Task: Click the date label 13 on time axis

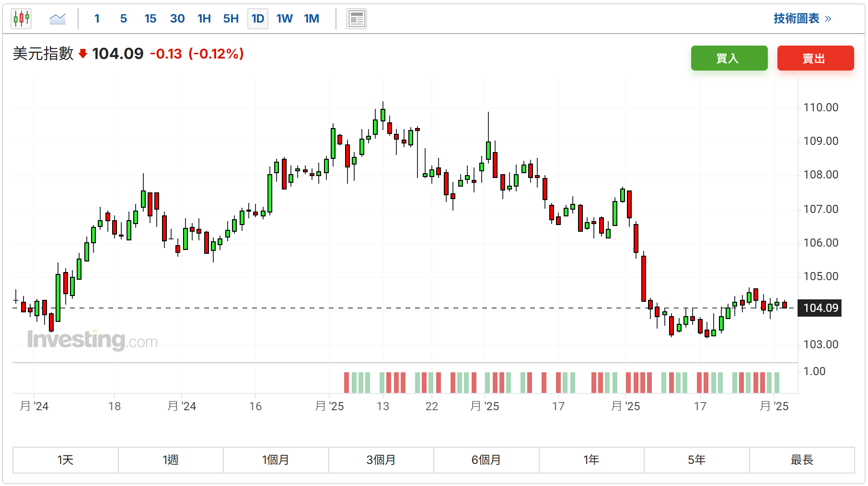Action: [x=383, y=406]
